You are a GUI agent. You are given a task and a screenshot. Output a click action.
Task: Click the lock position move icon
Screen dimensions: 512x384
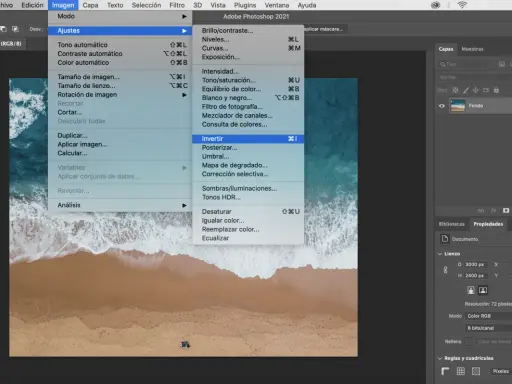[476, 90]
